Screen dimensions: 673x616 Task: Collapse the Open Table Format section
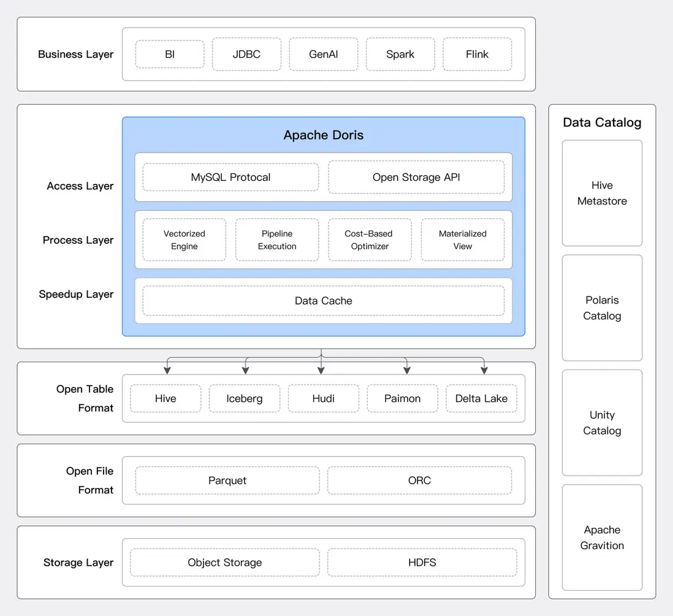(x=85, y=398)
